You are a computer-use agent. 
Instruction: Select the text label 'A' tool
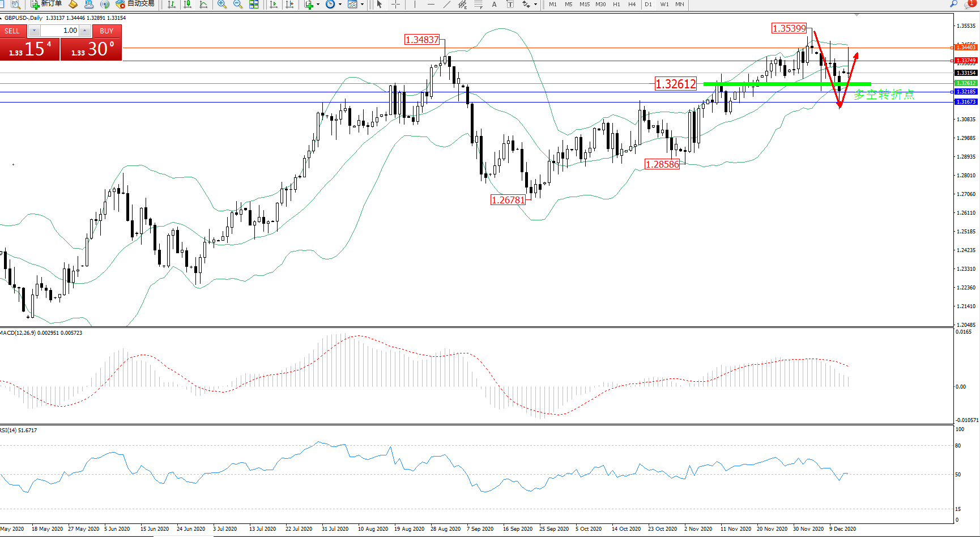click(x=494, y=5)
